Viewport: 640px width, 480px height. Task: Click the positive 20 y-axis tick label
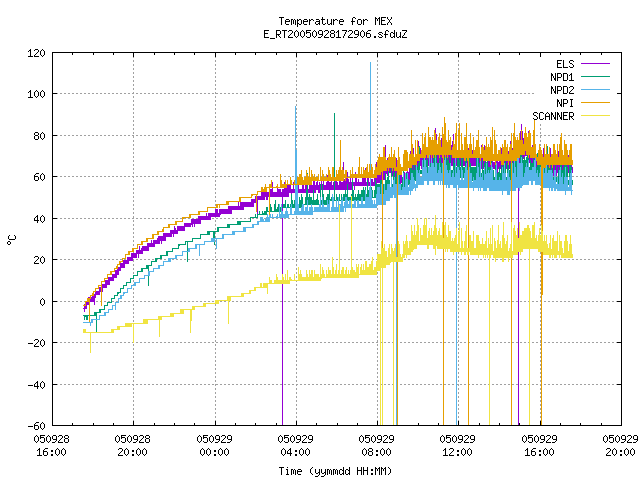point(39,260)
